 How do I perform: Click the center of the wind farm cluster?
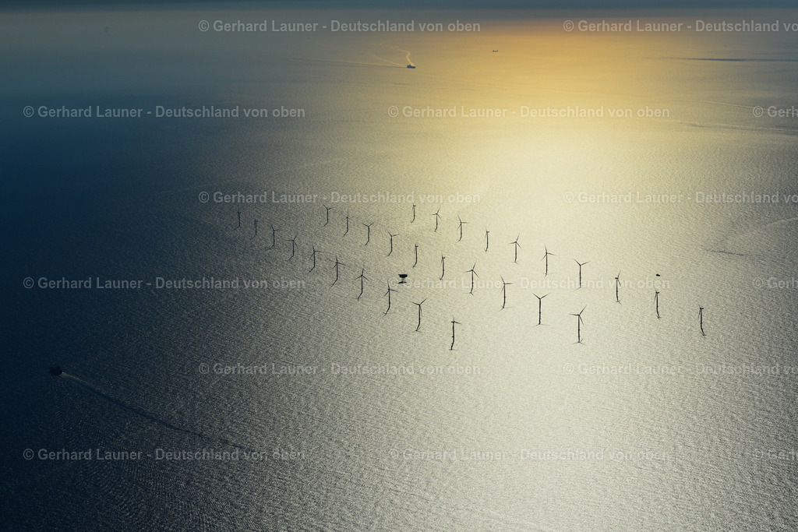pyautogui.click(x=468, y=280)
